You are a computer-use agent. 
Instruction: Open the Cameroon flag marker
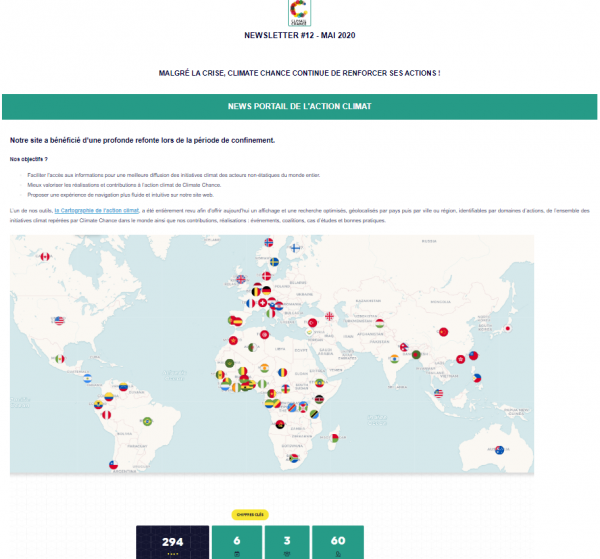[272, 393]
